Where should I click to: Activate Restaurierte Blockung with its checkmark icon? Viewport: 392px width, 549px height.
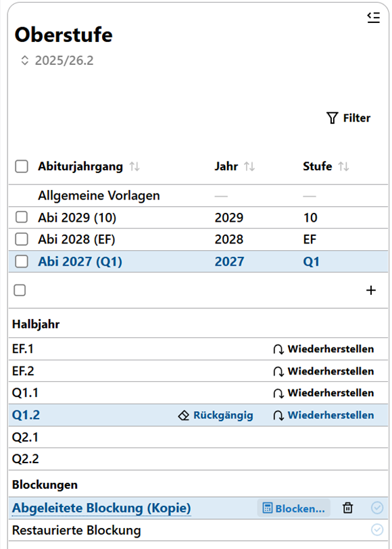[378, 530]
